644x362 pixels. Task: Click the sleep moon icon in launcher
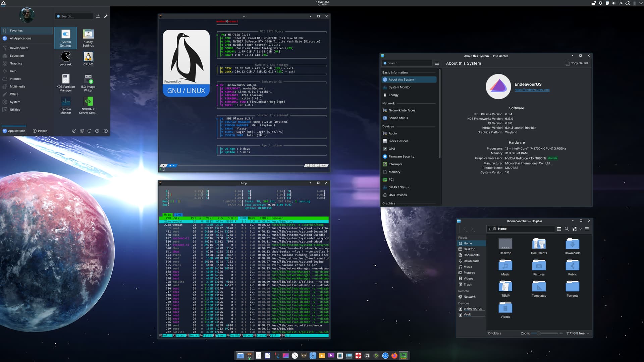click(74, 131)
